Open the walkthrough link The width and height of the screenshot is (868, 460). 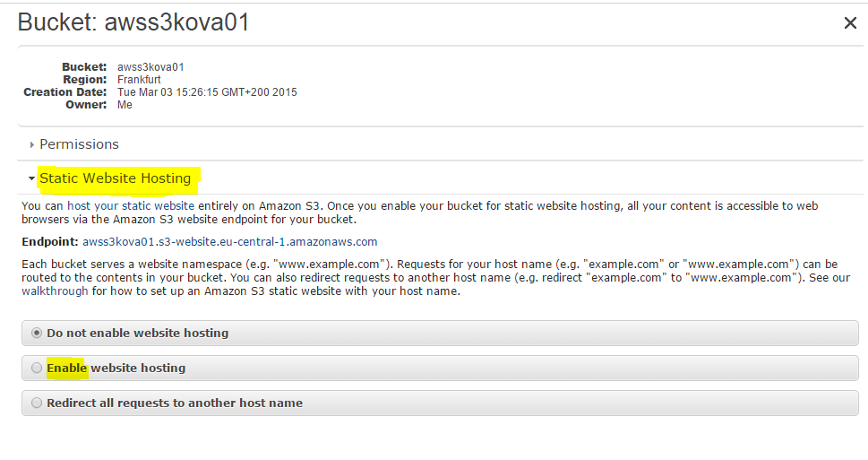55,291
